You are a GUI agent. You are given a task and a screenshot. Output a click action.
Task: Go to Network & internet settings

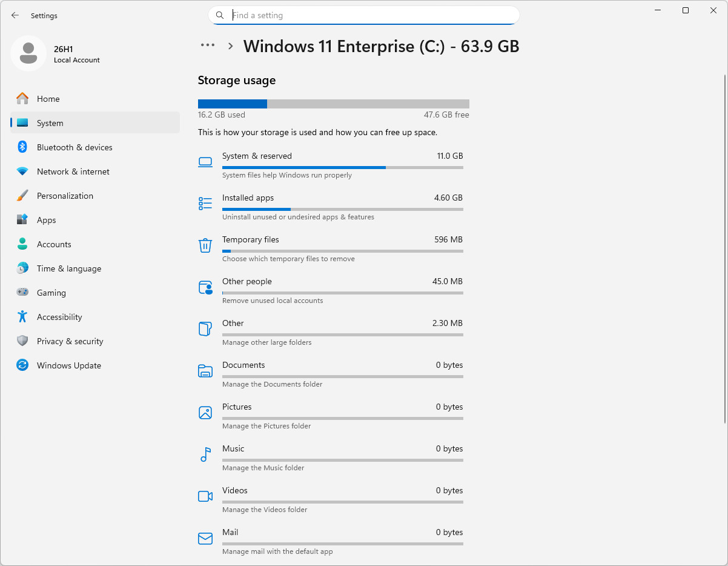click(x=95, y=171)
